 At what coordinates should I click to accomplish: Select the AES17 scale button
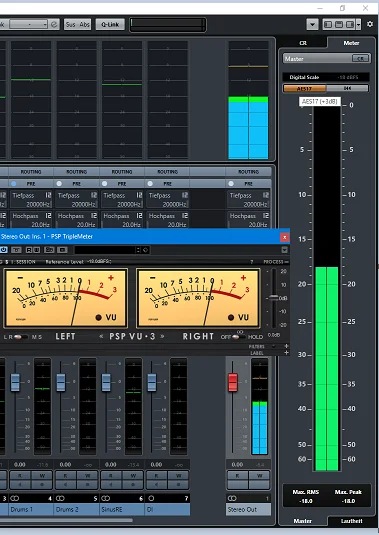tap(304, 89)
